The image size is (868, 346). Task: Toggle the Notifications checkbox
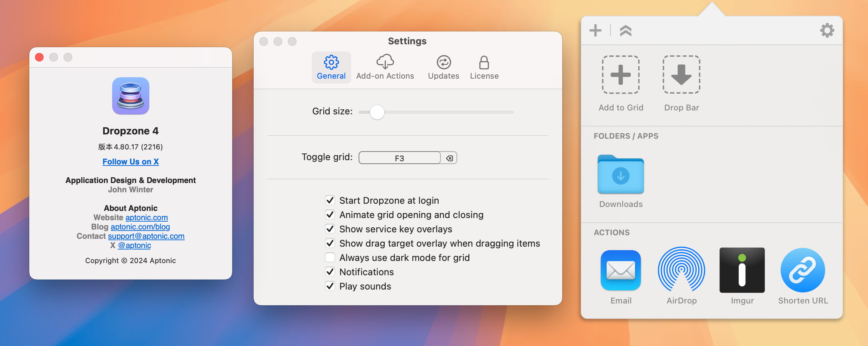tap(330, 272)
